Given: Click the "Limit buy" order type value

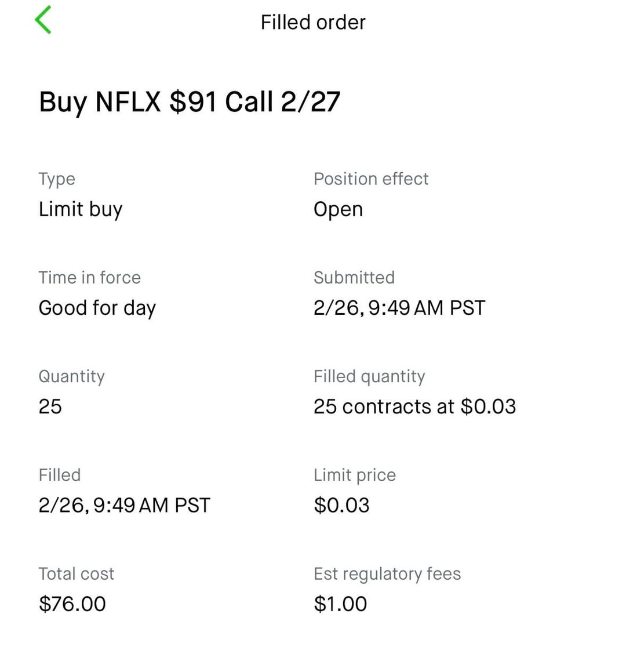Looking at the screenshot, I should [x=81, y=209].
